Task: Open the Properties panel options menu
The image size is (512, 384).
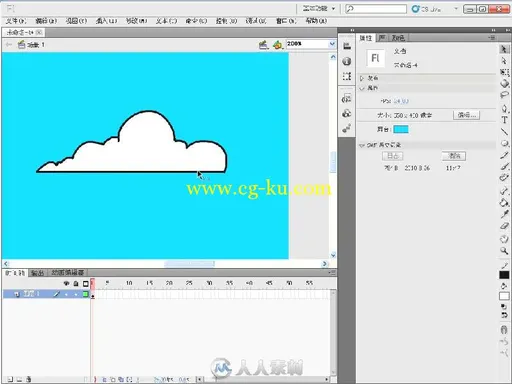Action: [493, 38]
